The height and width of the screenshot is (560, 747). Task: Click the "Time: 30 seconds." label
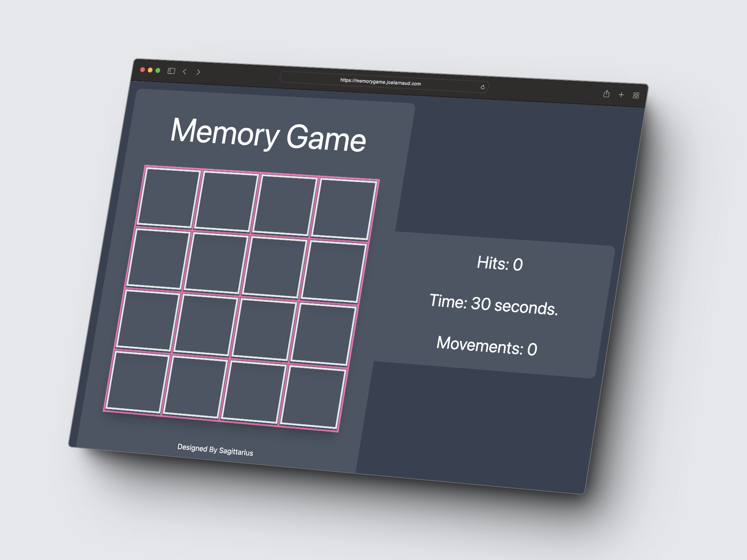point(494,304)
